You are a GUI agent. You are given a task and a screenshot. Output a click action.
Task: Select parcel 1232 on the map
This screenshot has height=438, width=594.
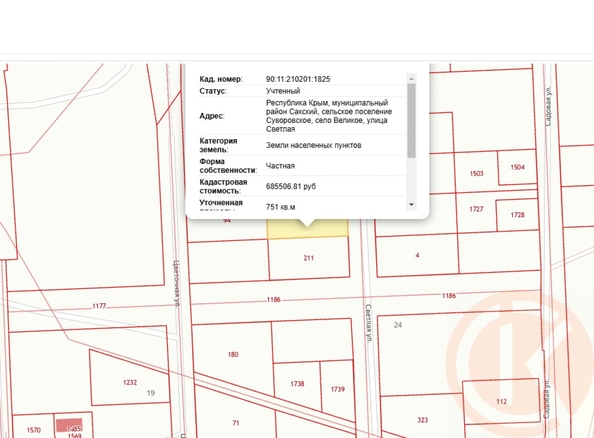[130, 383]
